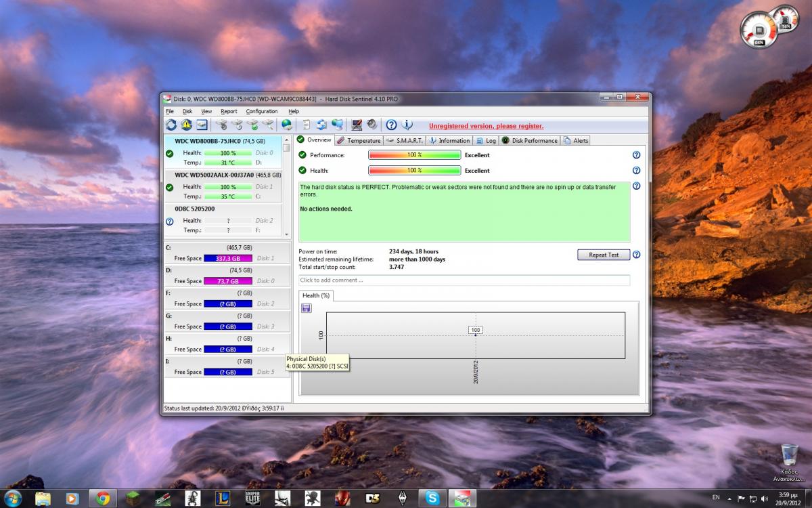812x508 pixels.
Task: Open the Disk menu
Action: click(x=187, y=111)
